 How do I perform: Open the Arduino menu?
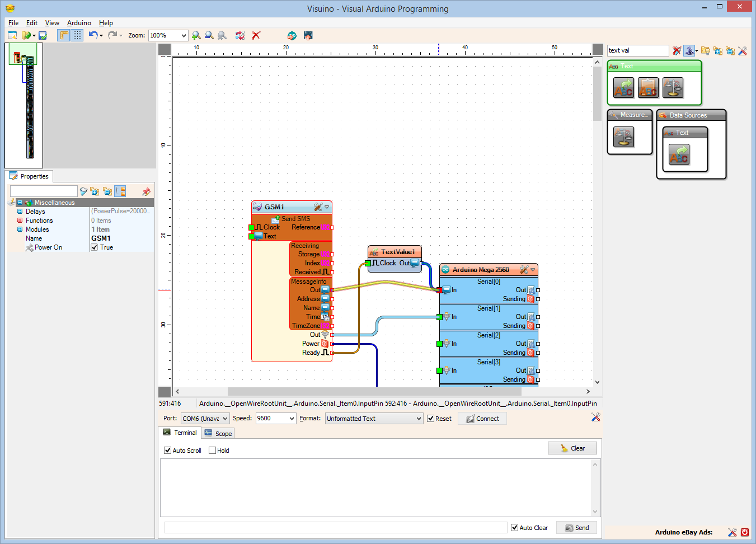click(79, 23)
